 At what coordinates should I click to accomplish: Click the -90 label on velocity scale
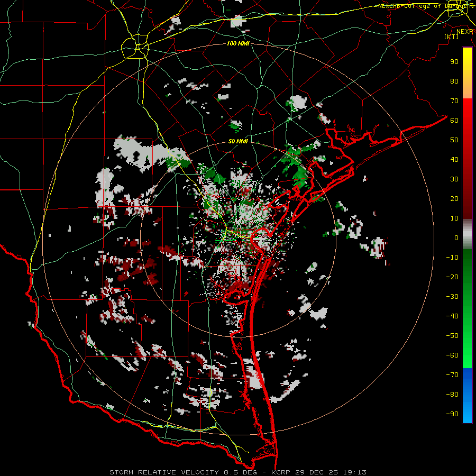[x=452, y=414]
